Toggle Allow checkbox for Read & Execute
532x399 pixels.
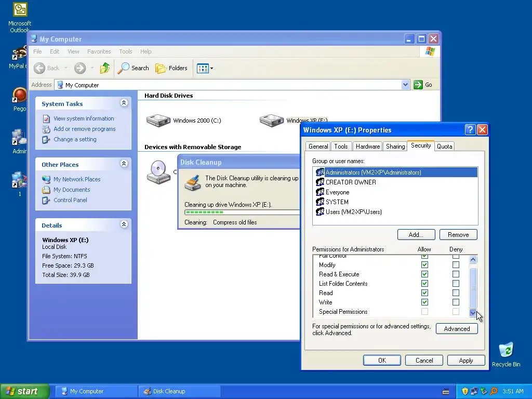click(x=424, y=274)
